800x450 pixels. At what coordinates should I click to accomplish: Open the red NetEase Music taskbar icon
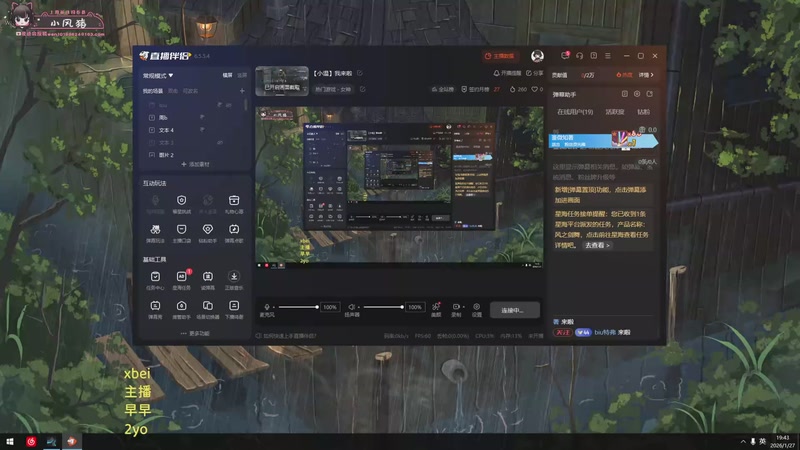31,441
